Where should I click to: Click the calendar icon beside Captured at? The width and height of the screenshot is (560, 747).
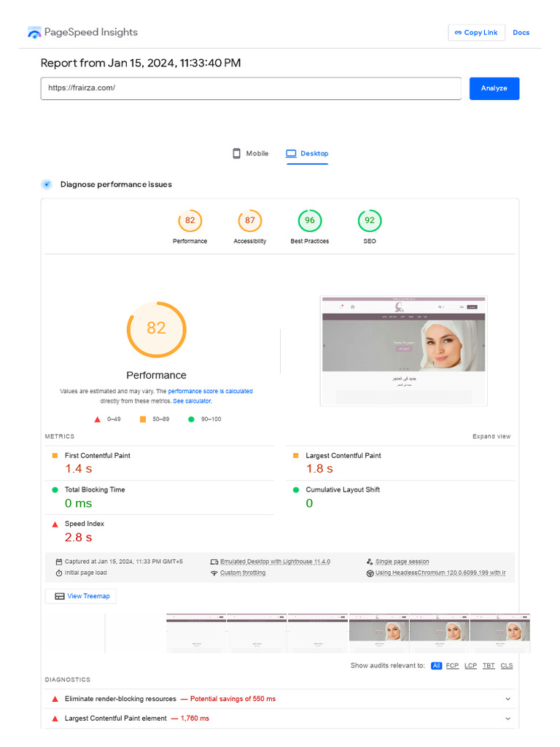click(x=59, y=562)
